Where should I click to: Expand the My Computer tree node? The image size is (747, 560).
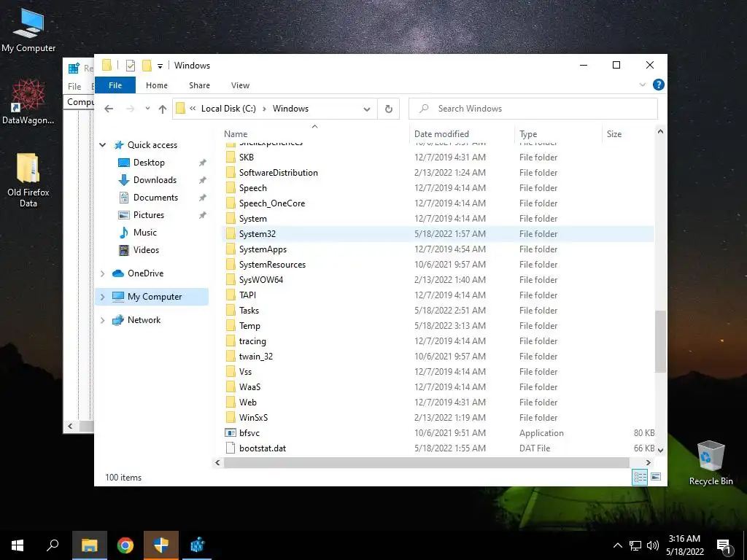[x=102, y=297]
